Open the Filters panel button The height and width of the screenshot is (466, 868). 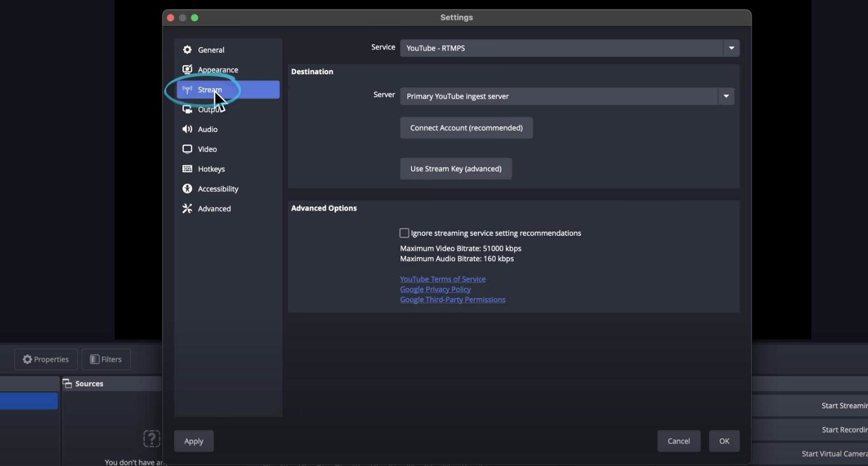coord(106,360)
